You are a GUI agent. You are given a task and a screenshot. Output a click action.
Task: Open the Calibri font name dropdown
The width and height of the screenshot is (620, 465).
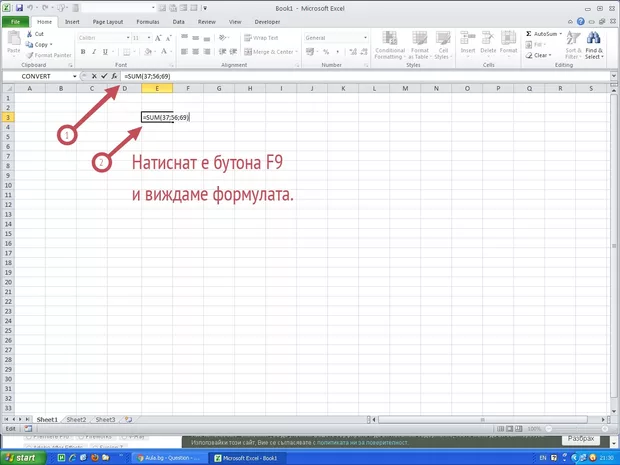point(128,38)
